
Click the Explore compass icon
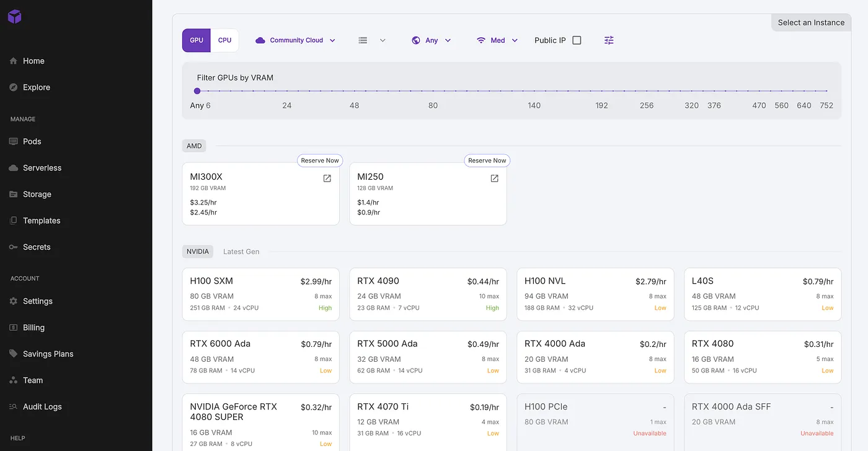click(14, 87)
